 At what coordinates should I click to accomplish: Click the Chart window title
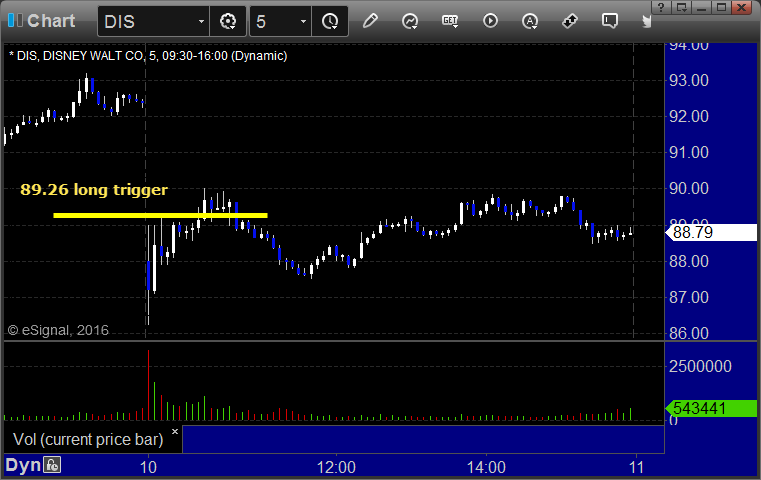click(x=51, y=21)
